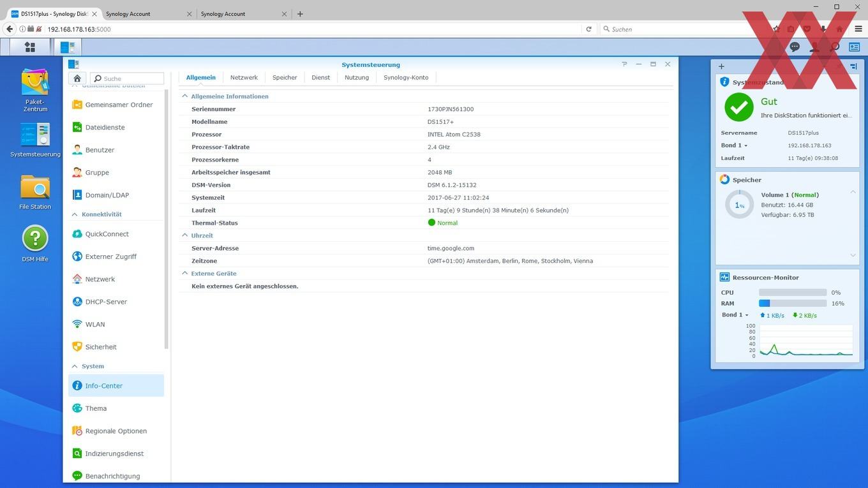
Task: Open DHCP-Server settings
Action: [116, 302]
